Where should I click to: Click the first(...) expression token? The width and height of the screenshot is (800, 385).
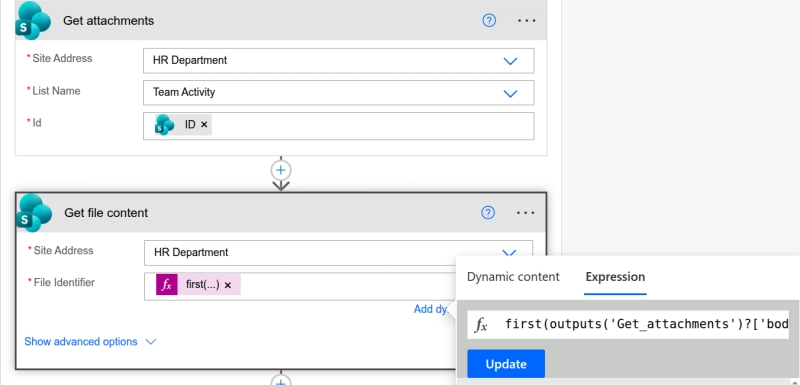coord(198,285)
